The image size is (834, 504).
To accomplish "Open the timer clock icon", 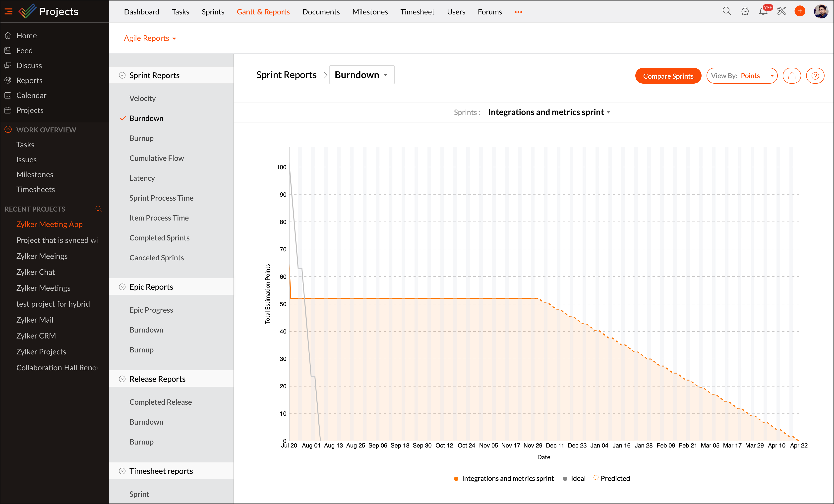I will pos(745,11).
